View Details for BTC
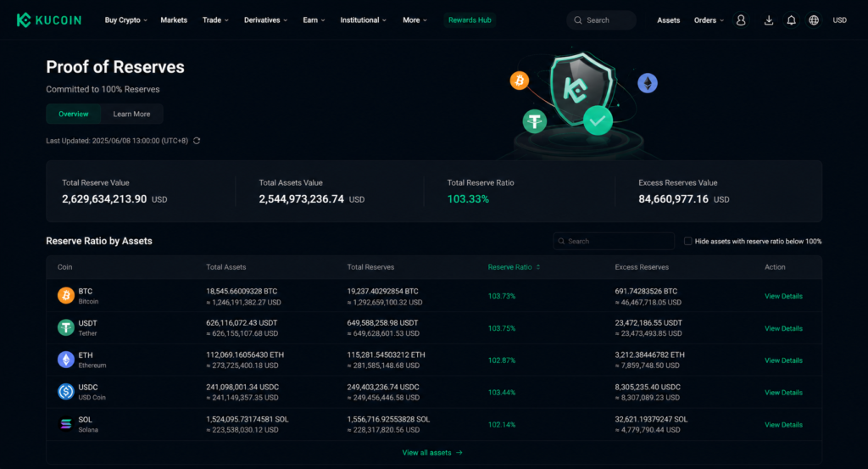868x469 pixels. pyautogui.click(x=783, y=296)
